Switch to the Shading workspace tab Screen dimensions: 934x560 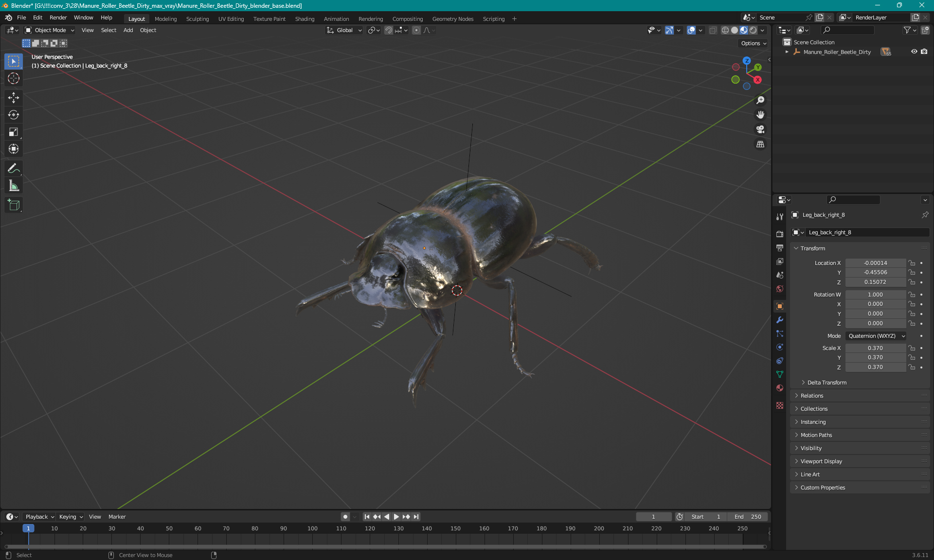pos(305,19)
